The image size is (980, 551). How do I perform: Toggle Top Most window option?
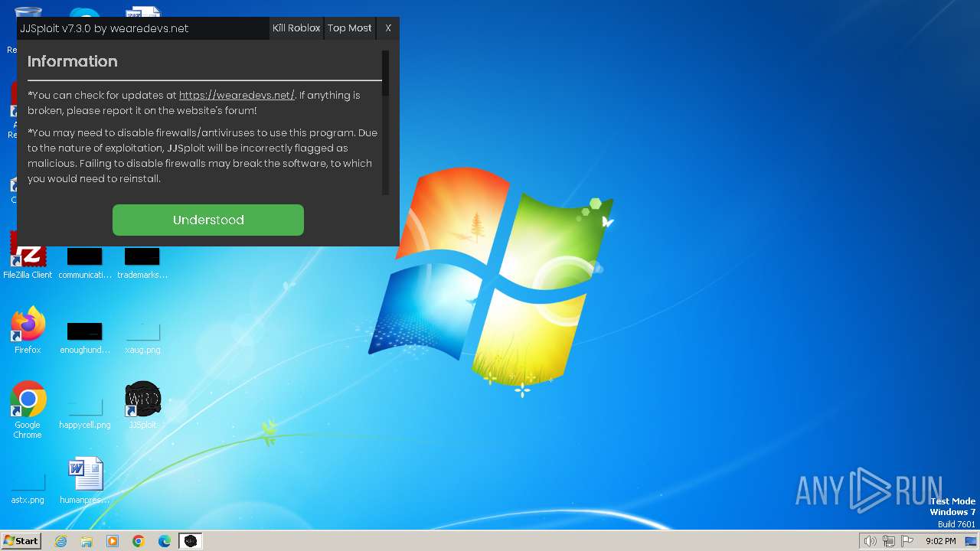pos(349,28)
